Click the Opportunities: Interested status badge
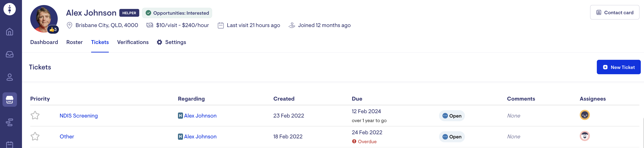 pos(177,13)
